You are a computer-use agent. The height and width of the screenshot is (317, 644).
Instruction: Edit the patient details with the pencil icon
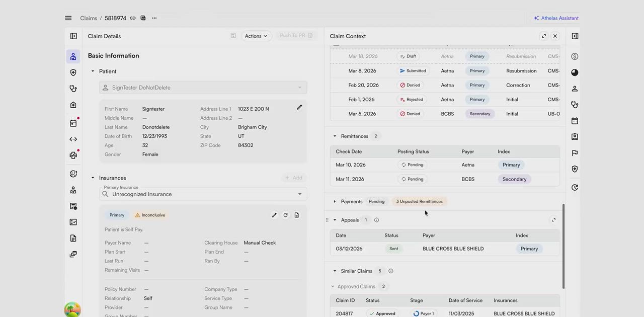(x=299, y=107)
